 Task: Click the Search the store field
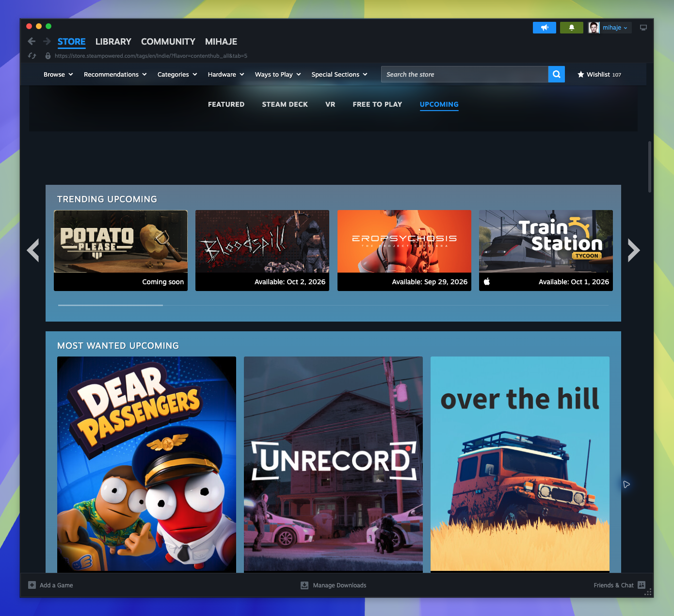click(x=465, y=74)
